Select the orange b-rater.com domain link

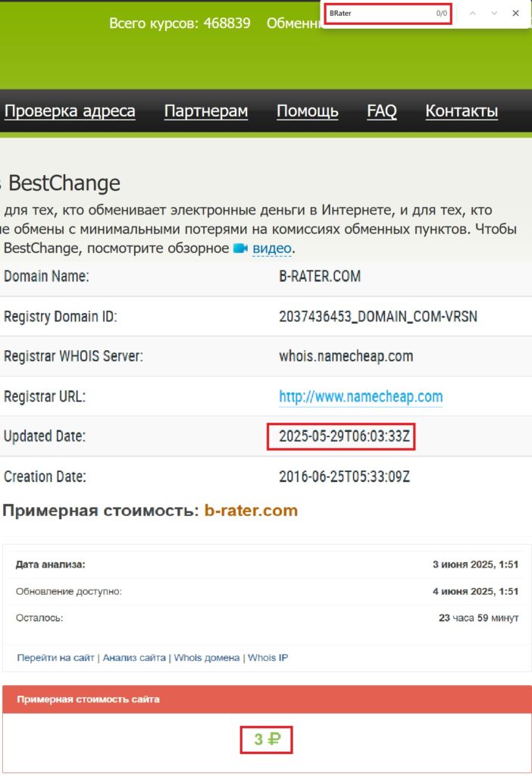click(249, 510)
